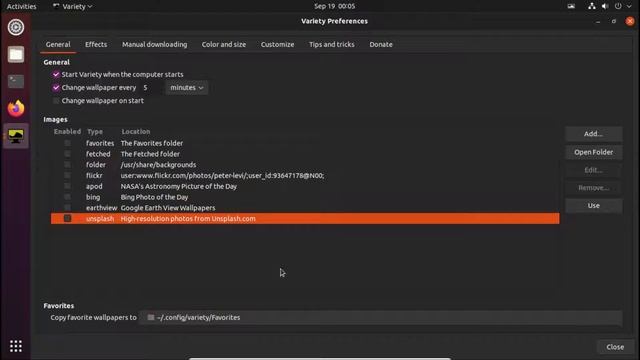The image size is (640, 360).
Task: Open the Tips and tricks tab
Action: (331, 44)
